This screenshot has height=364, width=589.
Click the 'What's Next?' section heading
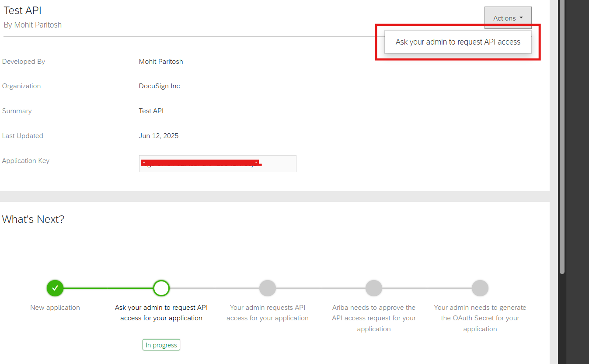[x=33, y=219]
